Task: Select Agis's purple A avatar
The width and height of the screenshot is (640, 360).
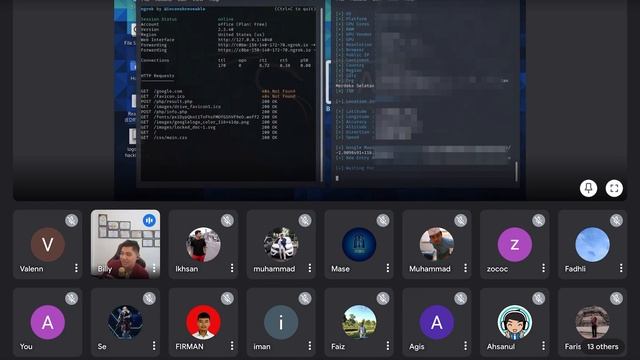Action: (437, 322)
